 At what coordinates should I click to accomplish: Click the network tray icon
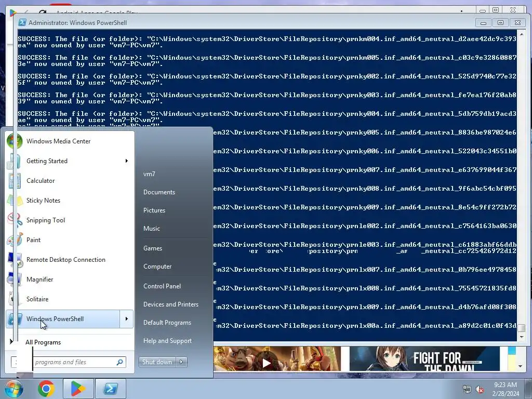click(467, 389)
